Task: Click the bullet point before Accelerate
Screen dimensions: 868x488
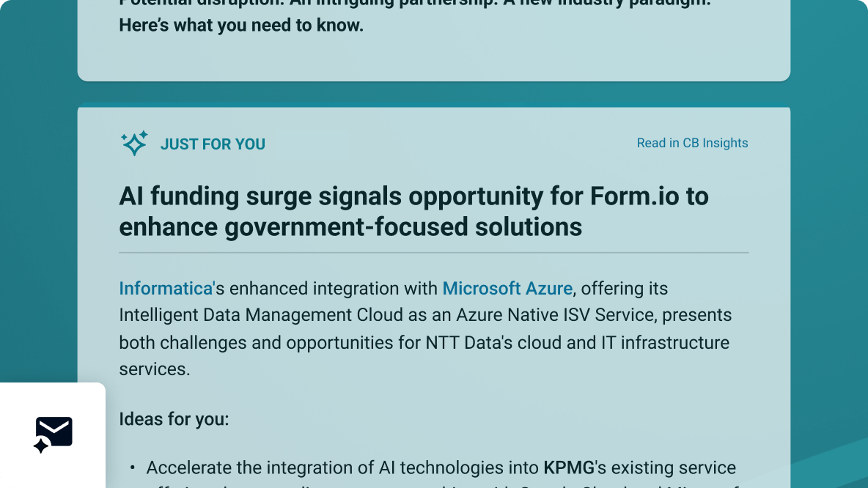Action: [133, 467]
